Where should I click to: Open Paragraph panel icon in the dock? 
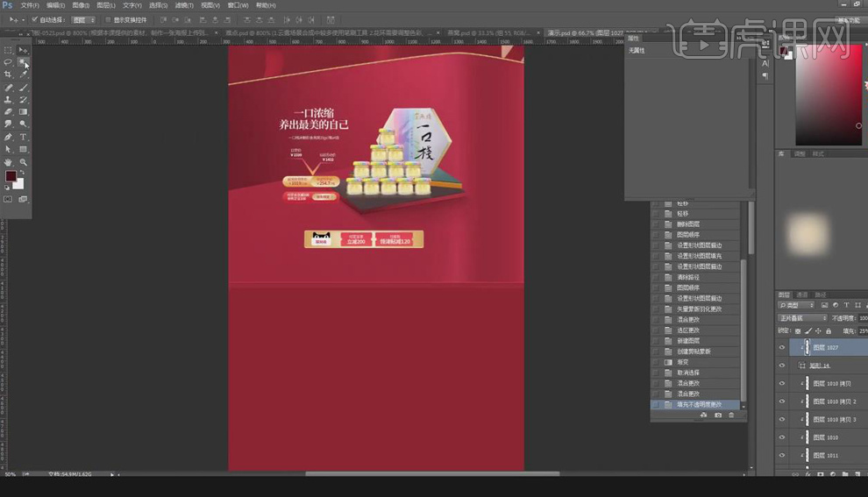pos(765,76)
